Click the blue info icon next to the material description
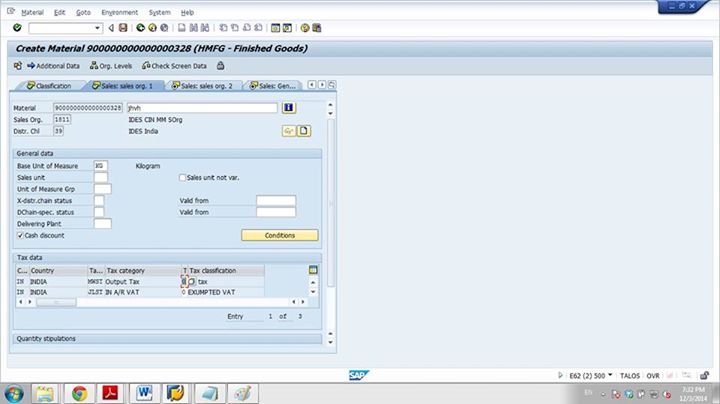Viewport: 720px width, 404px height. click(x=288, y=107)
